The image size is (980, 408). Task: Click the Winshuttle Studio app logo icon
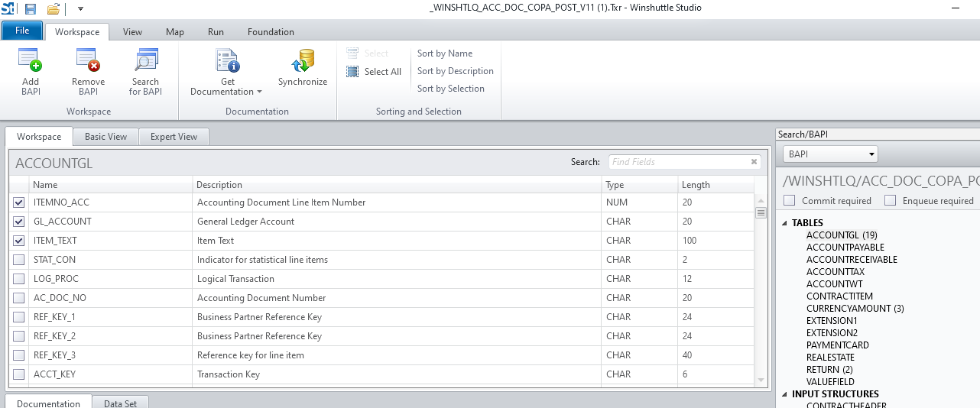8,9
